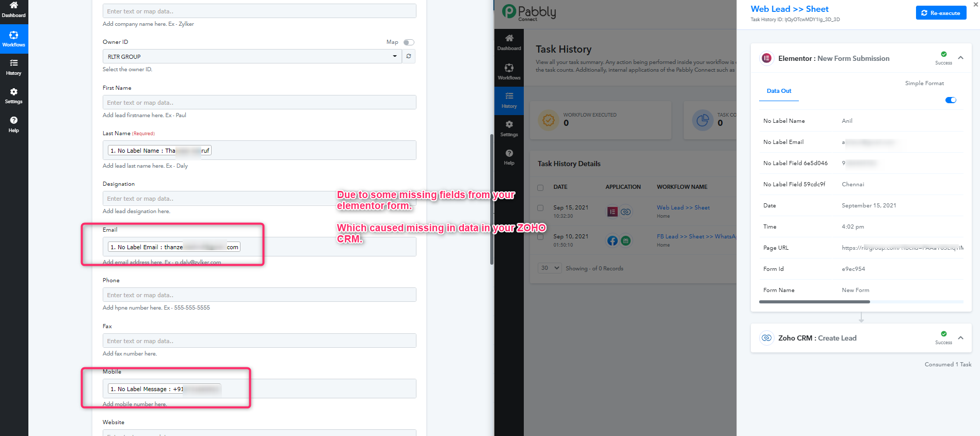Image resolution: width=980 pixels, height=436 pixels.
Task: Click Home link under FB Lead workflow
Action: click(663, 245)
